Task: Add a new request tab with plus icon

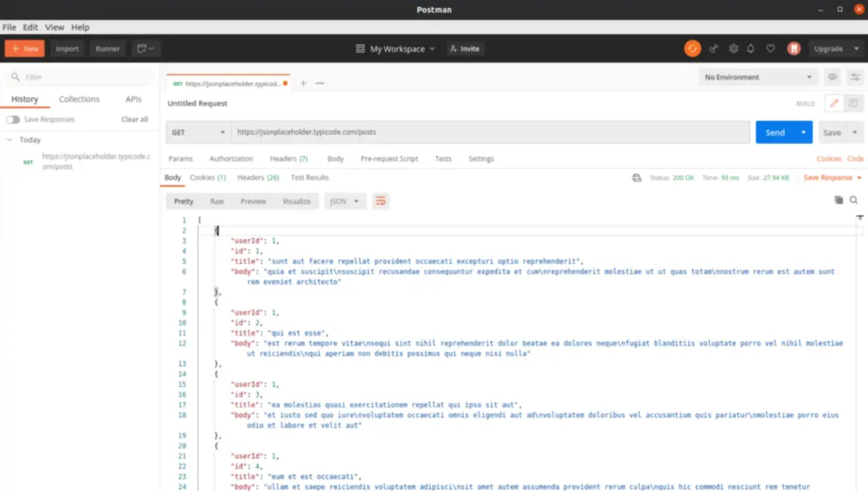Action: (x=303, y=83)
